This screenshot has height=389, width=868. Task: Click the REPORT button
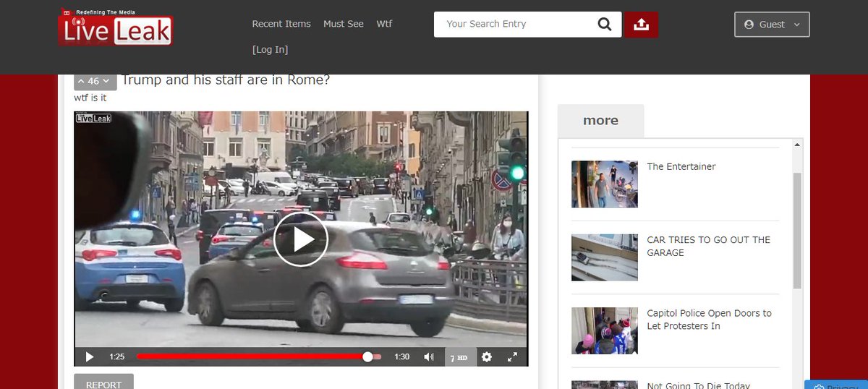pyautogui.click(x=103, y=384)
